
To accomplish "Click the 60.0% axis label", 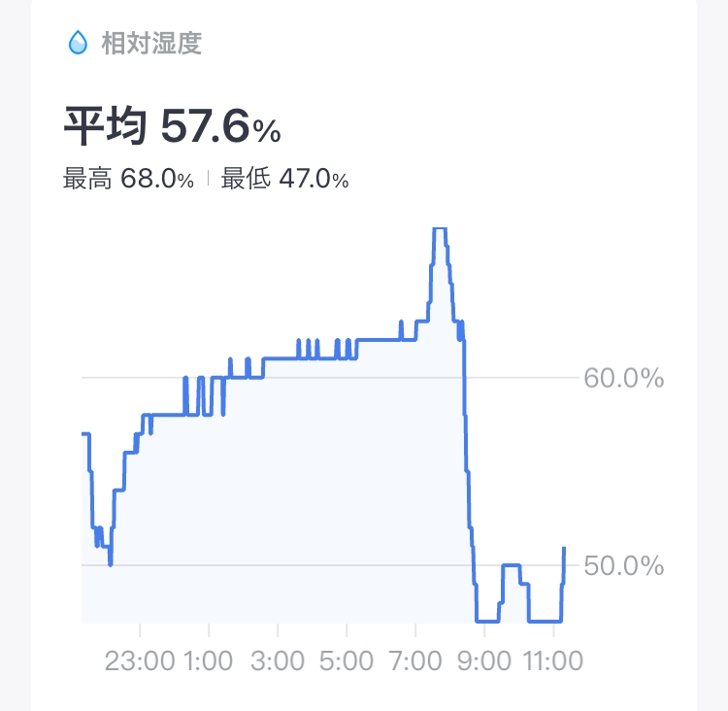I will (623, 378).
